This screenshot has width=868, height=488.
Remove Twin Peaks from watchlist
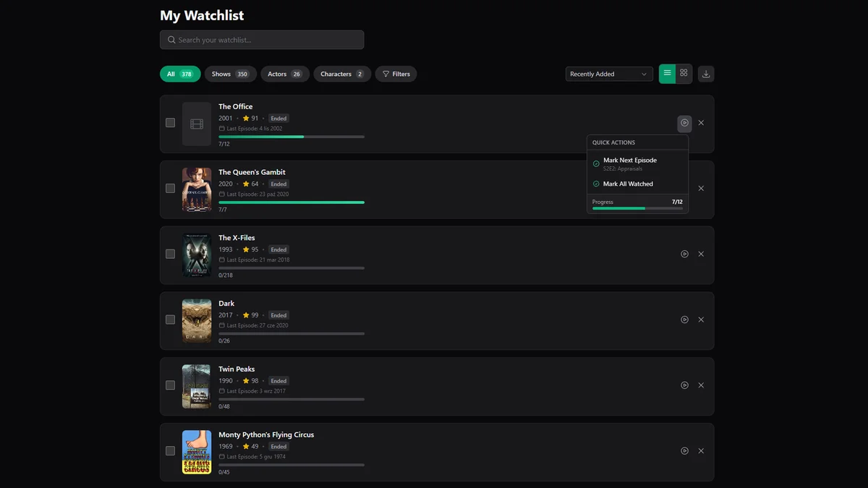point(701,385)
